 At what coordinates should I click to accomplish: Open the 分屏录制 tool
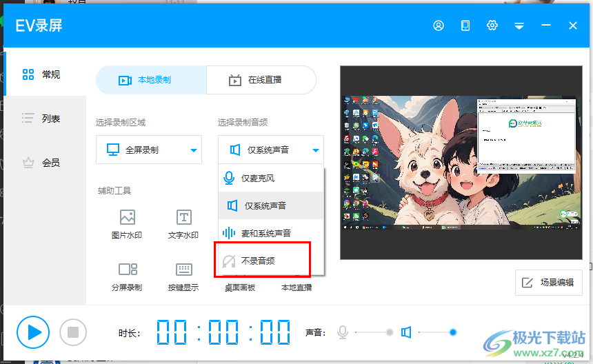(x=127, y=276)
